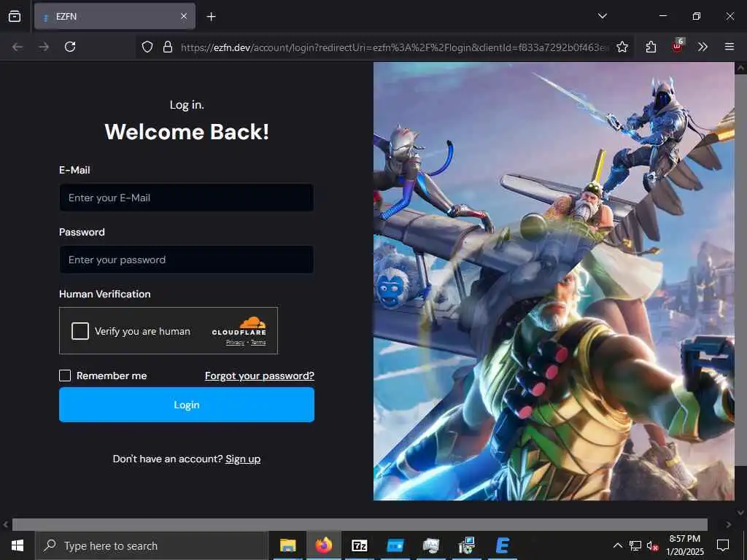Select the EZFN browser tab
The height and width of the screenshot is (560, 747).
tap(115, 17)
